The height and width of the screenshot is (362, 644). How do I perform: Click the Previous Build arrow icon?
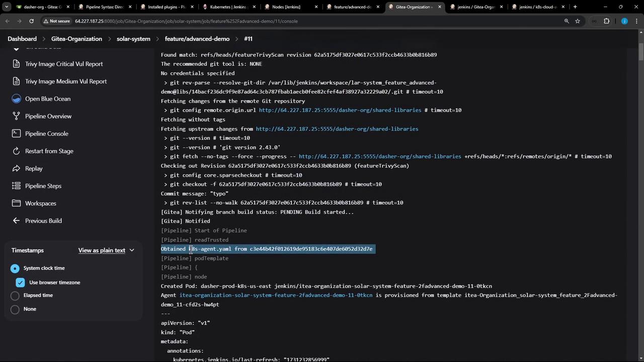point(16,221)
